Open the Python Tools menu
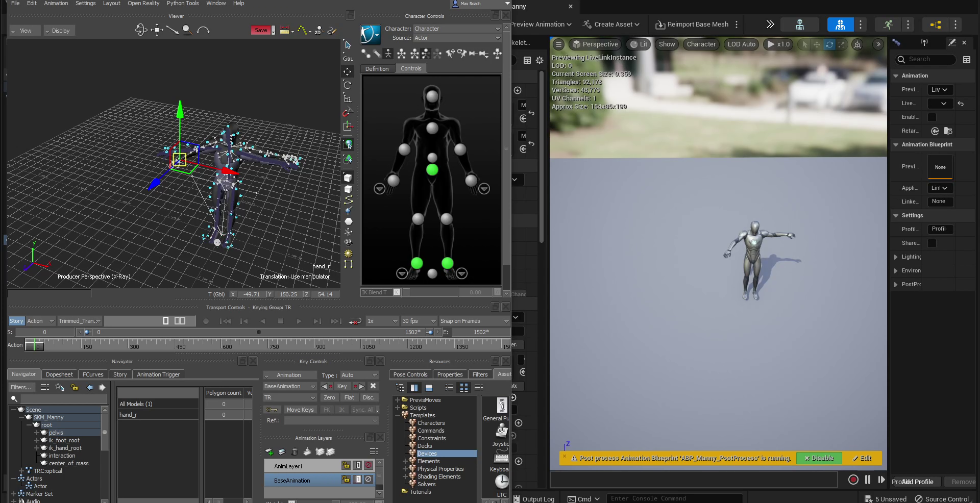 pos(183,4)
